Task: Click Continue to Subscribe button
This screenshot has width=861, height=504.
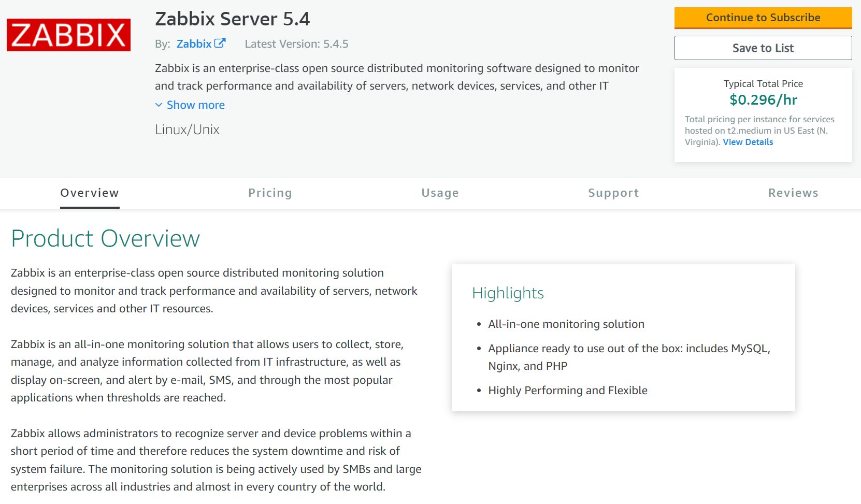Action: point(763,18)
